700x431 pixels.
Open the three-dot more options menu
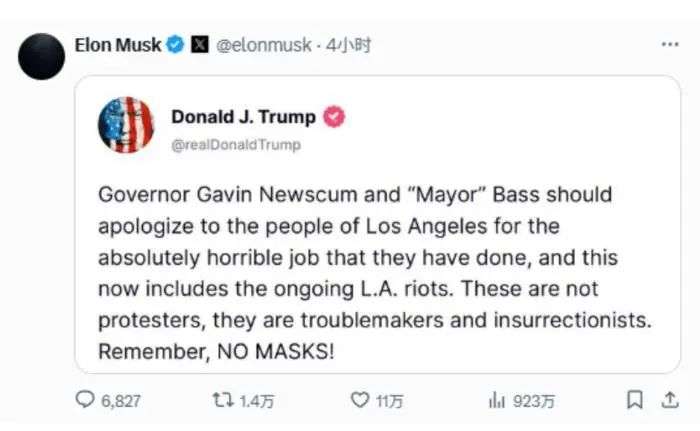point(670,44)
